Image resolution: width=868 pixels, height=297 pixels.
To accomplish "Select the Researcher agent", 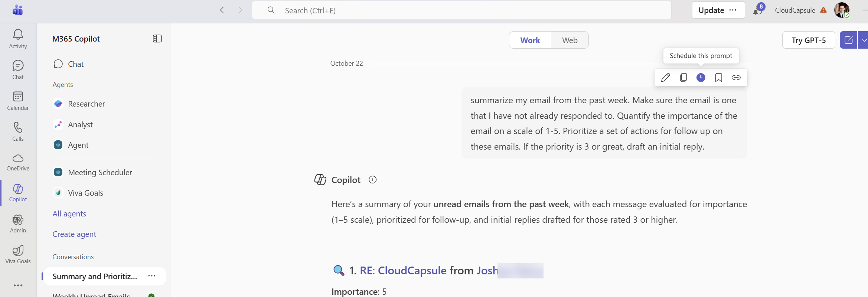I will point(86,104).
